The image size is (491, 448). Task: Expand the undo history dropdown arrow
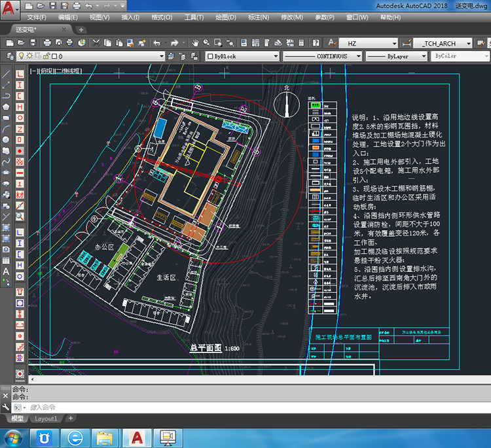point(98,6)
